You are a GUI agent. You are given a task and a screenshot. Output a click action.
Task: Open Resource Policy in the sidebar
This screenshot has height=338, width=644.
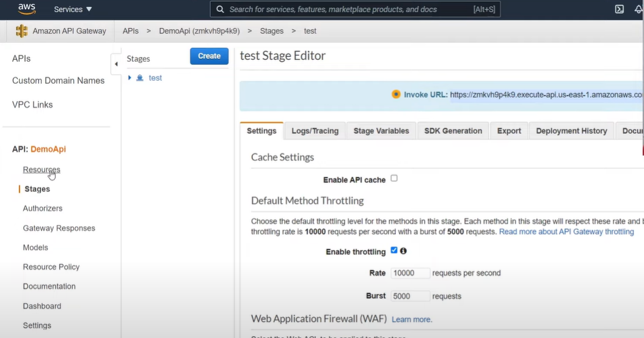pos(51,267)
